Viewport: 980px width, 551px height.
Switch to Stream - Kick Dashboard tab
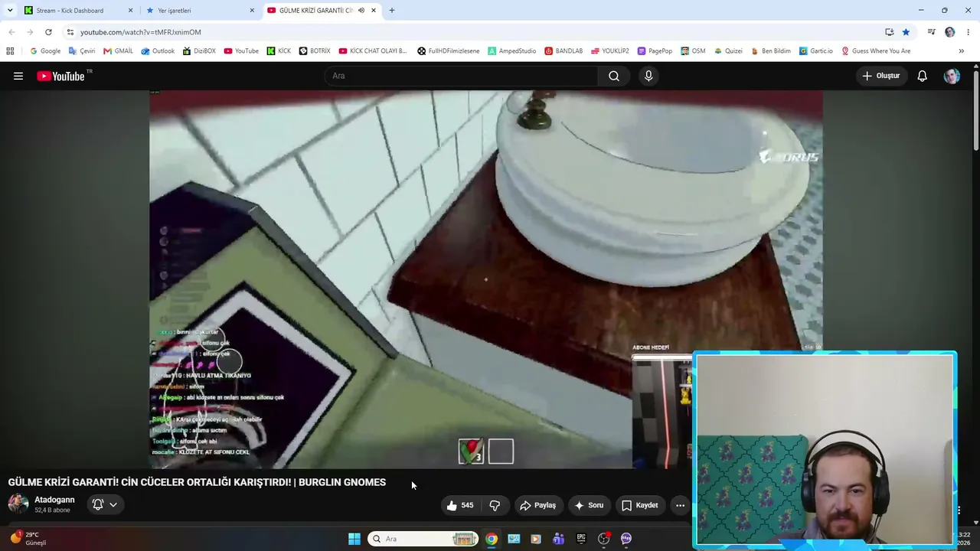[78, 11]
